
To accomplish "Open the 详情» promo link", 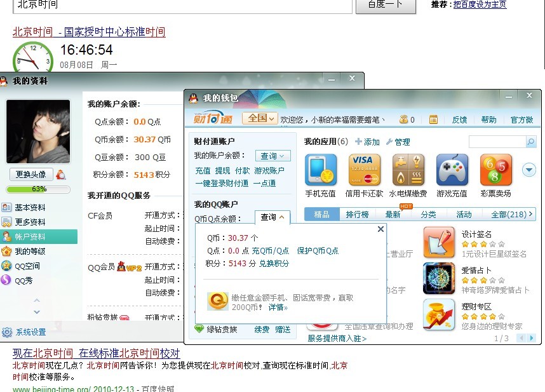I will 278,308.
